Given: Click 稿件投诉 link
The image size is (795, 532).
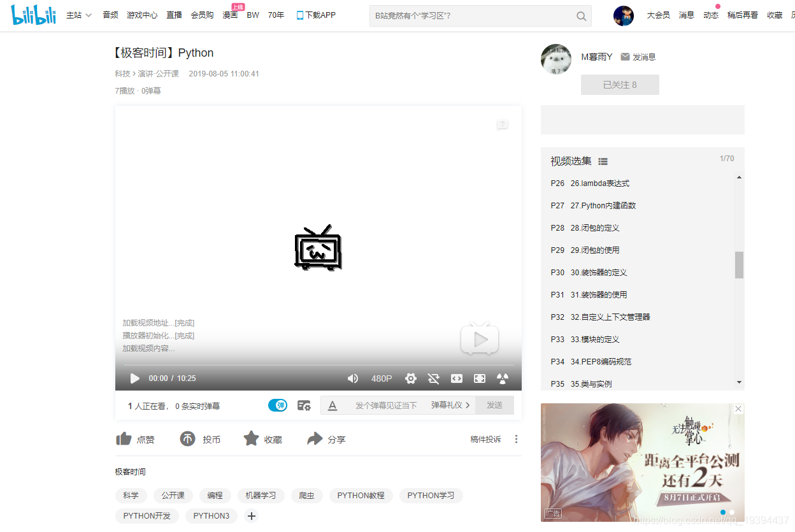Looking at the screenshot, I should click(485, 440).
